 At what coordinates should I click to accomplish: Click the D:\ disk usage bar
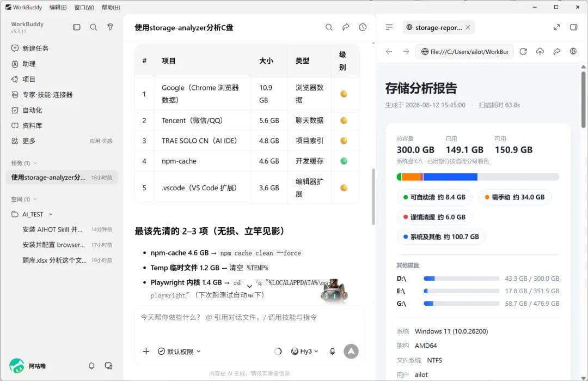click(x=461, y=279)
